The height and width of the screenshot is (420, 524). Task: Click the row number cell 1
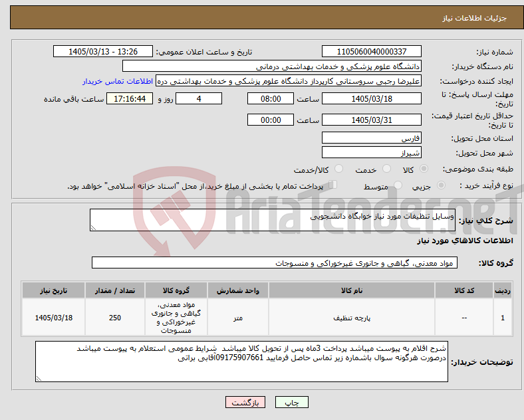503,318
